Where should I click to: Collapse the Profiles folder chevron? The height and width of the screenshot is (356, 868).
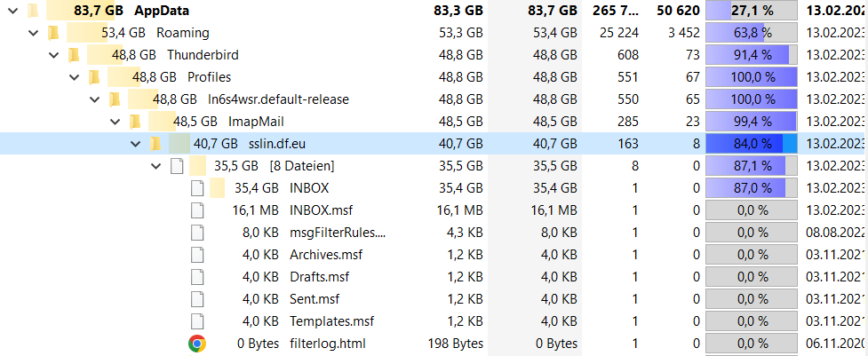tap(75, 77)
